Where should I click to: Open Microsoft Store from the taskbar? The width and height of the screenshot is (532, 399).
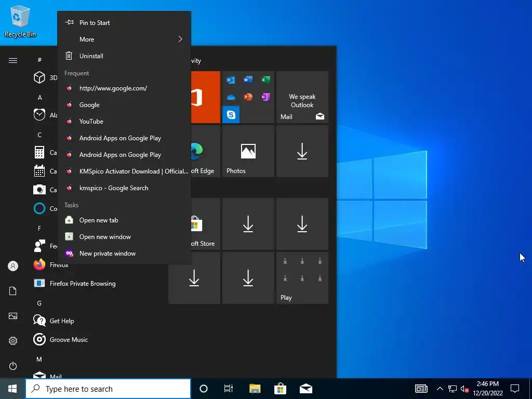pyautogui.click(x=280, y=389)
